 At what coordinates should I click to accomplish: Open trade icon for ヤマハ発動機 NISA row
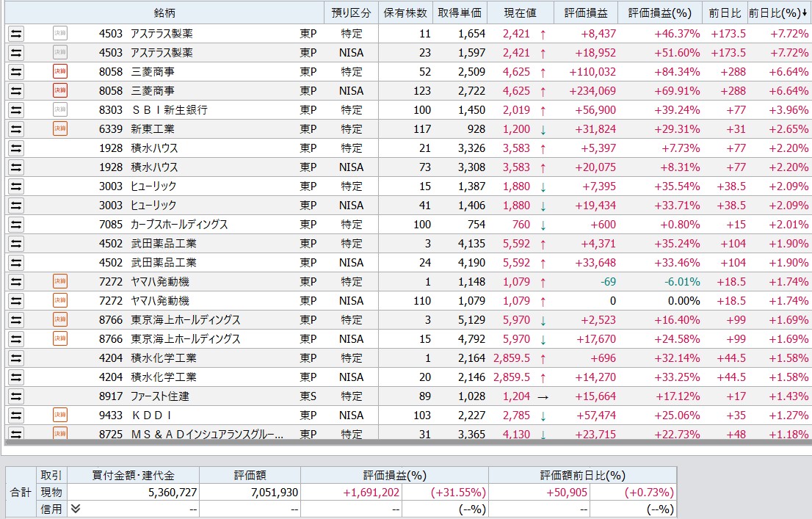(x=16, y=301)
